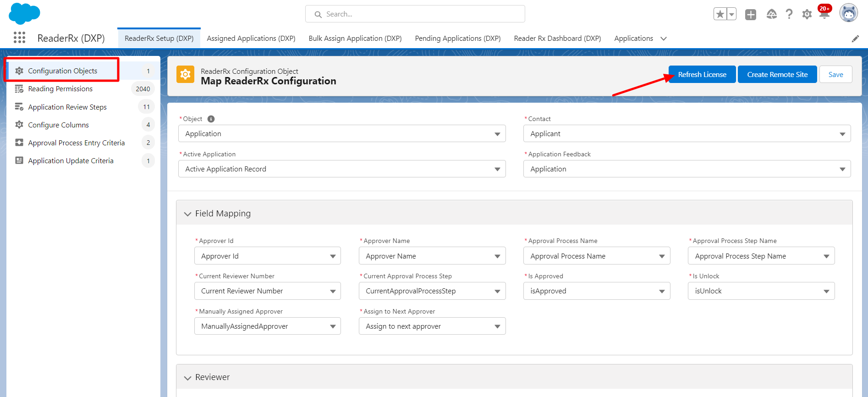868x397 pixels.
Task: Expand the Is Unlock dropdown
Action: tap(761, 291)
